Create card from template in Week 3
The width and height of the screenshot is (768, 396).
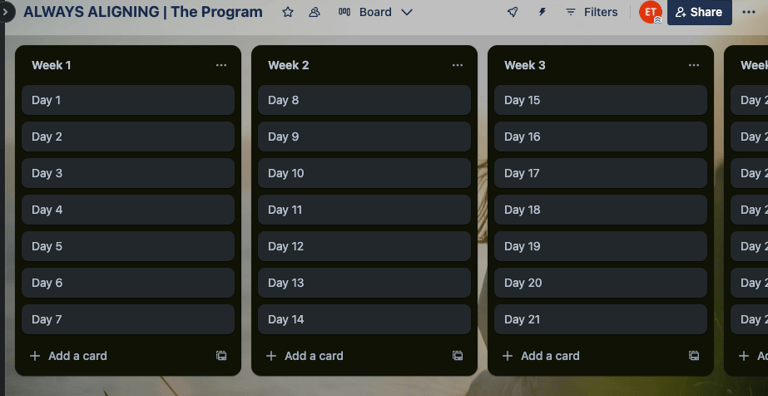694,356
